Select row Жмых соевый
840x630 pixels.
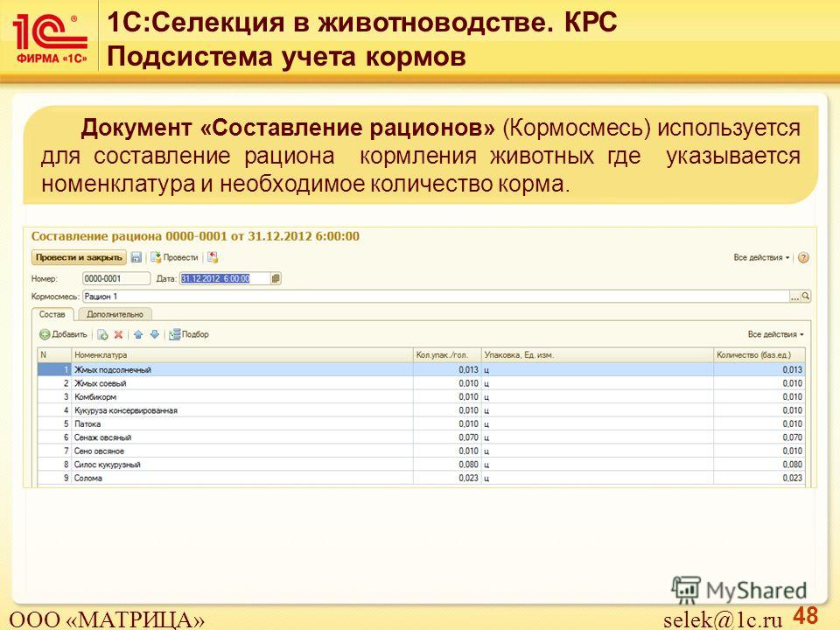pyautogui.click(x=421, y=383)
